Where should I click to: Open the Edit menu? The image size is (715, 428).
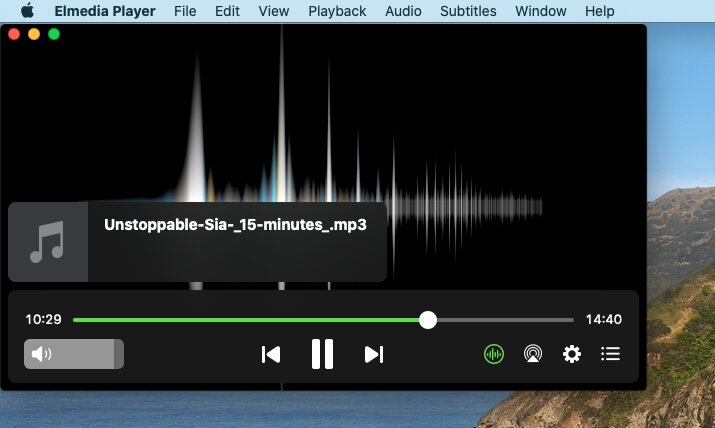point(227,11)
